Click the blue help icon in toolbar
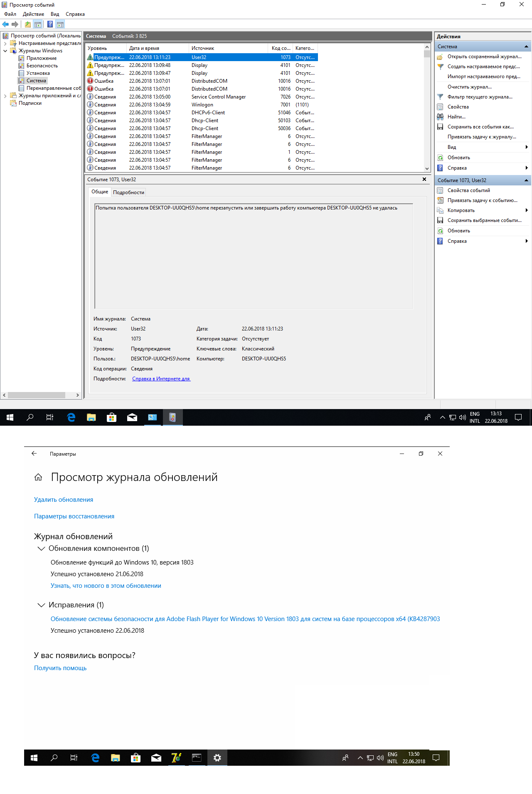This screenshot has height=794, width=532. pyautogui.click(x=50, y=24)
